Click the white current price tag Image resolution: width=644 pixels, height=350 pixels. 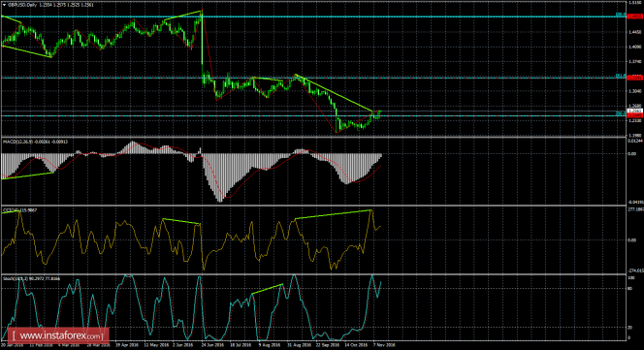(x=634, y=111)
